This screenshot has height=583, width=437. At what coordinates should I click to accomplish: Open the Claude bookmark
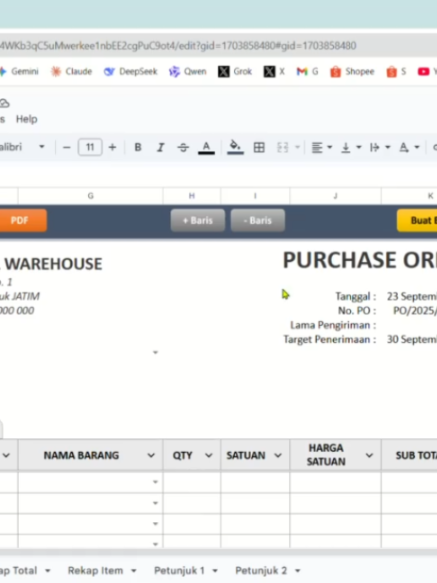pos(71,71)
